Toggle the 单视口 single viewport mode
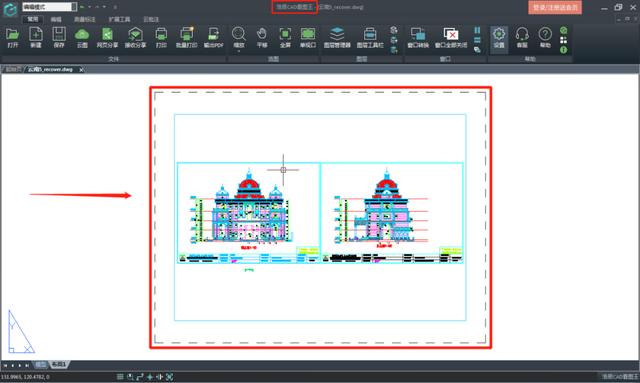This screenshot has height=383, width=640. tap(308, 38)
